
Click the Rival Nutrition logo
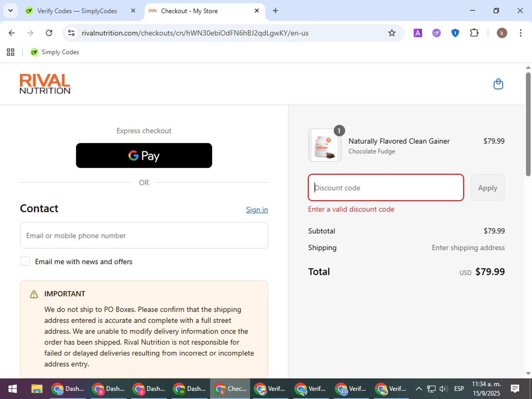coord(45,84)
